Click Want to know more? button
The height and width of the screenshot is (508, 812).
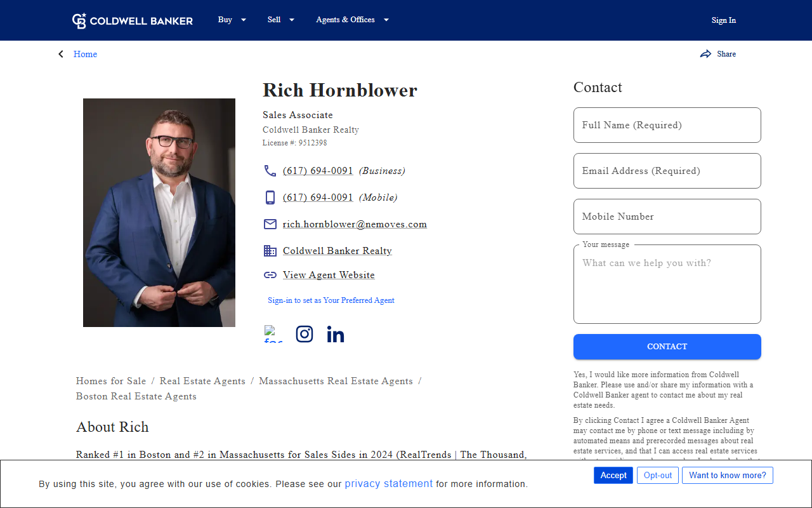pyautogui.click(x=728, y=475)
